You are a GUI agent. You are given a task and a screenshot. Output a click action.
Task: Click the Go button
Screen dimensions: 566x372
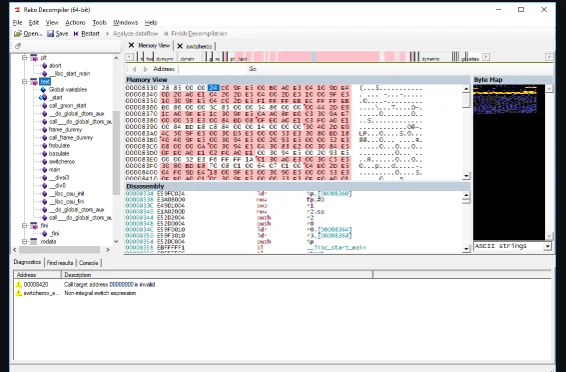252,69
